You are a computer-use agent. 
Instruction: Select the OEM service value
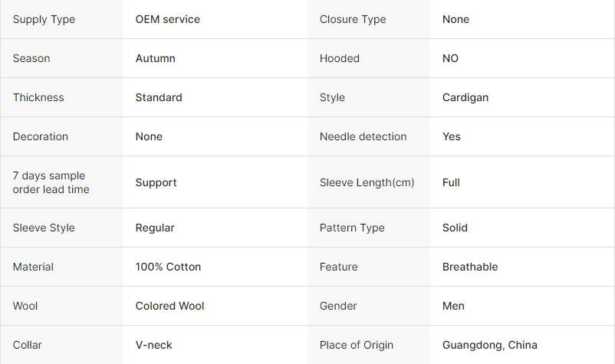click(167, 19)
